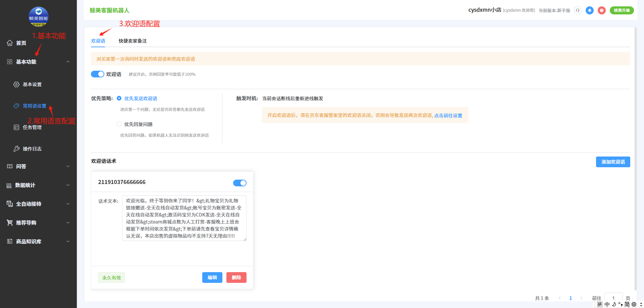Click the 推荐导购 shopping cart icon
The width and height of the screenshot is (644, 308).
pos(10,223)
